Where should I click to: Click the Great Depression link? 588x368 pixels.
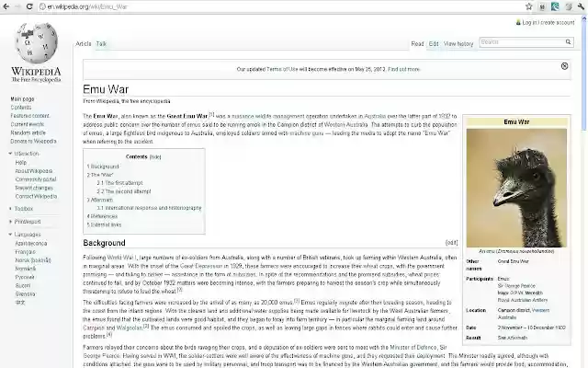coord(201,266)
